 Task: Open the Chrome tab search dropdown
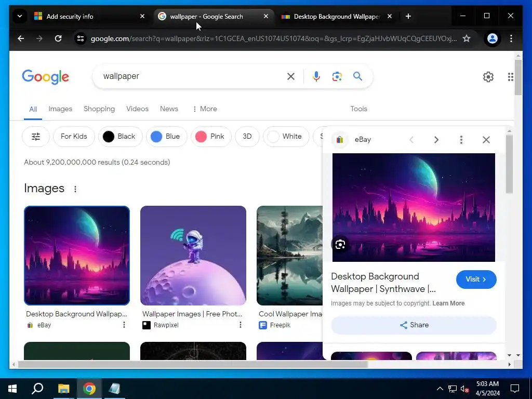(20, 16)
